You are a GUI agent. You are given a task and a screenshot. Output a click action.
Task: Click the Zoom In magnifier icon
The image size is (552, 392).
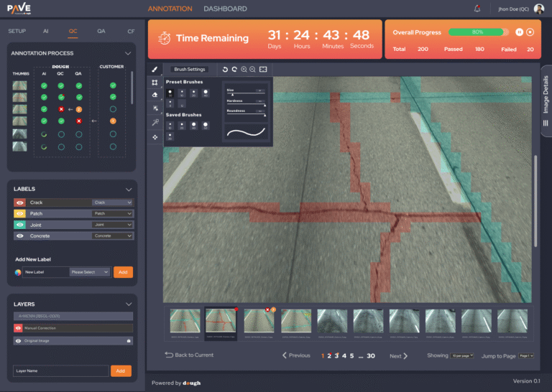(244, 70)
